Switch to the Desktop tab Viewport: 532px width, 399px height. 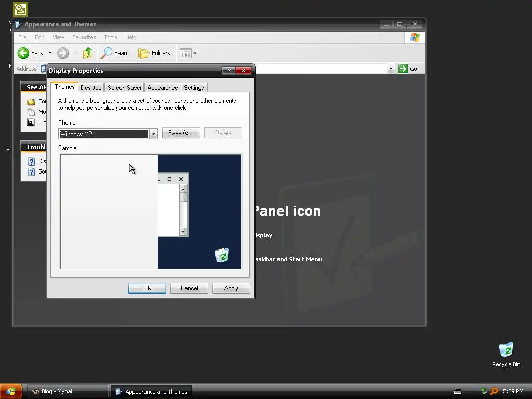(x=91, y=87)
